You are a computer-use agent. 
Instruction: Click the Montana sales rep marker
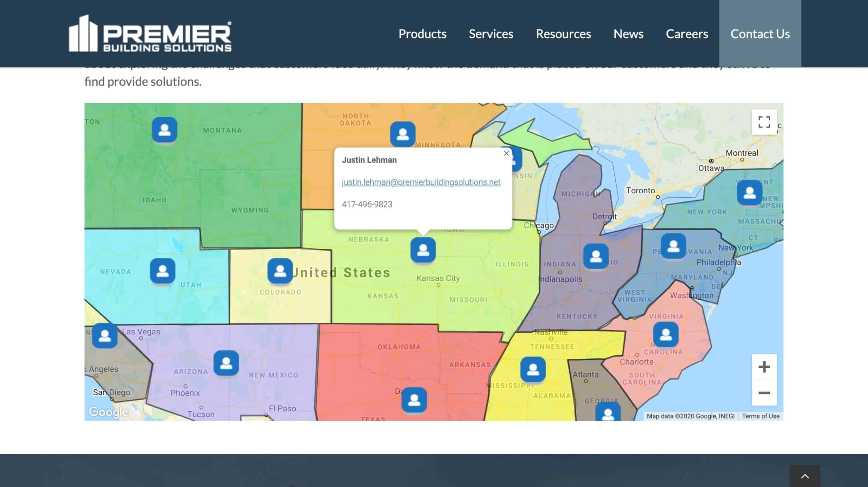coord(164,130)
